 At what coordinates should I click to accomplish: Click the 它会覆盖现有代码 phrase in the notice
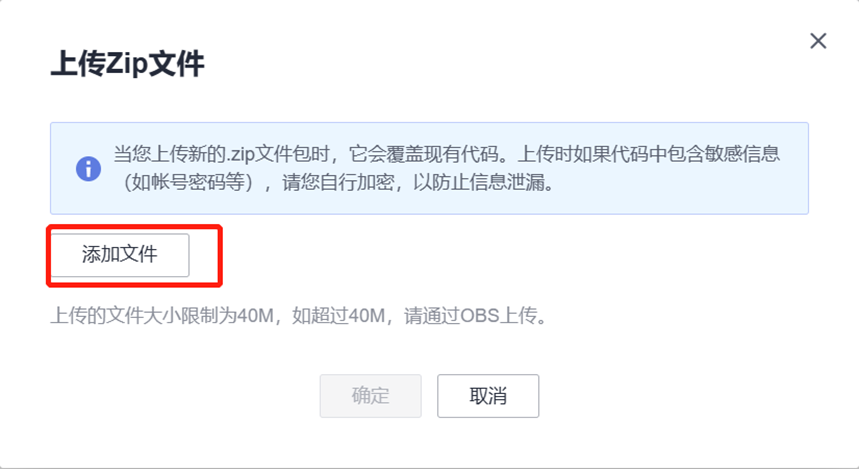click(423, 154)
